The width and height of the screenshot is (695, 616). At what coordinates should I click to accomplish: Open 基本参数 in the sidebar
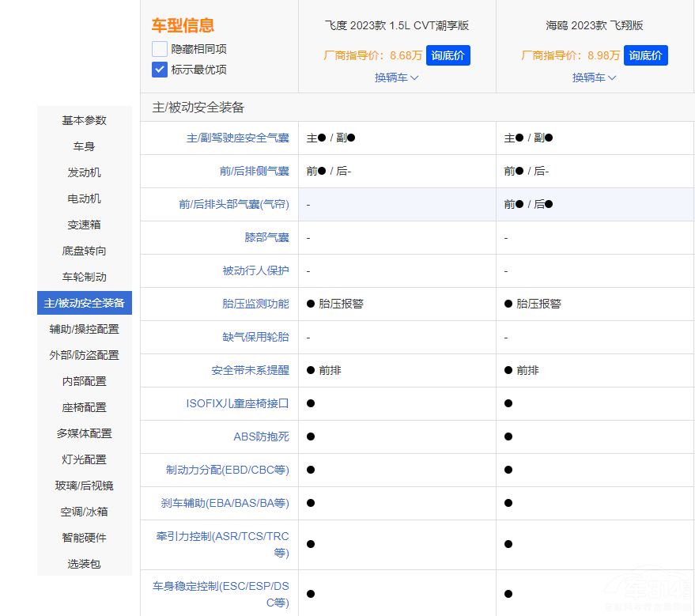[x=85, y=120]
